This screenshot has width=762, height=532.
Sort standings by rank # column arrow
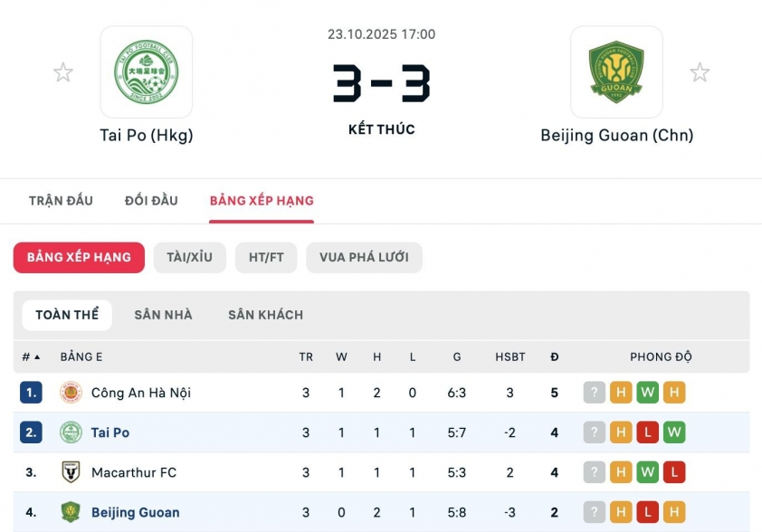[x=37, y=357]
